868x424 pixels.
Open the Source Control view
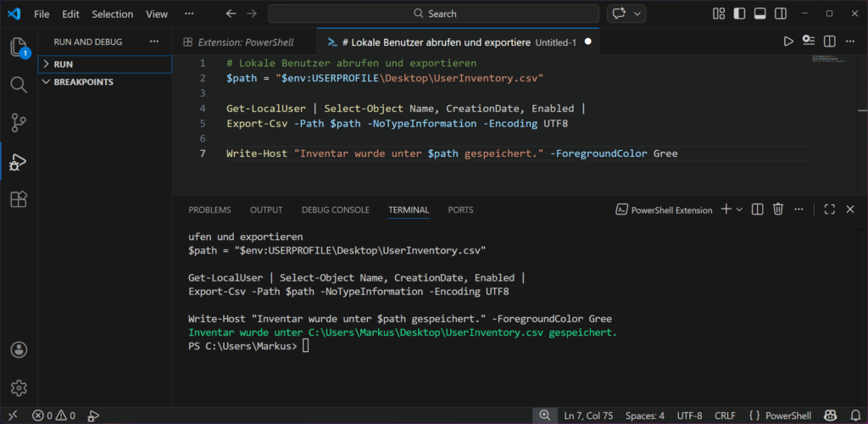[x=19, y=123]
